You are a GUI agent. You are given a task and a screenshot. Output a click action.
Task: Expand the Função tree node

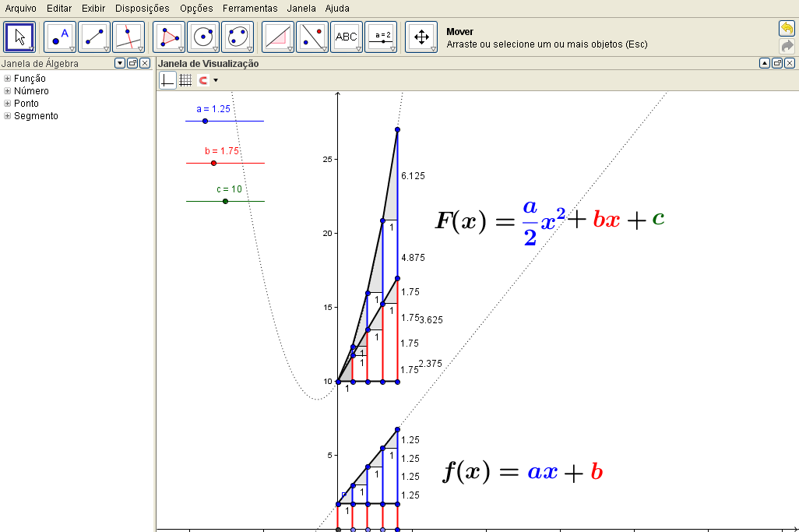7,79
